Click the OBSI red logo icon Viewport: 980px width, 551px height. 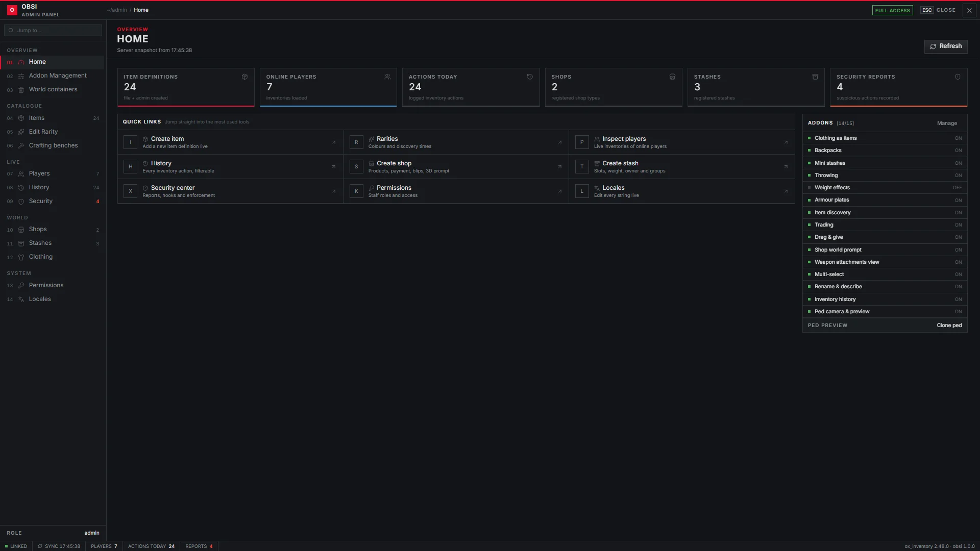coord(12,10)
